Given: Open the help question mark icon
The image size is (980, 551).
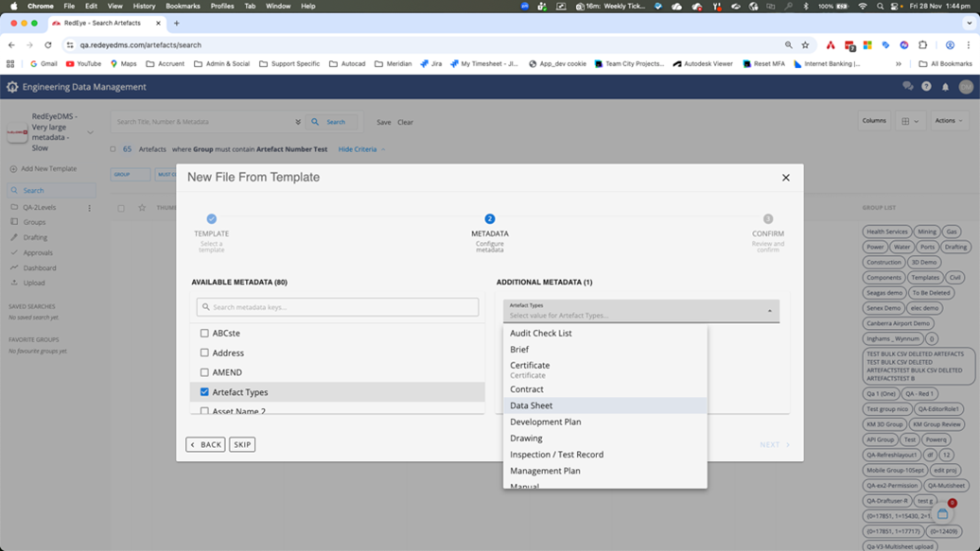Looking at the screenshot, I should click(926, 87).
